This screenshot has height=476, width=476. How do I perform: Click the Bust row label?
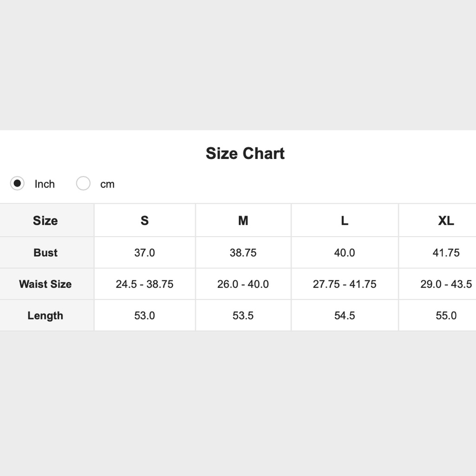pyautogui.click(x=46, y=253)
